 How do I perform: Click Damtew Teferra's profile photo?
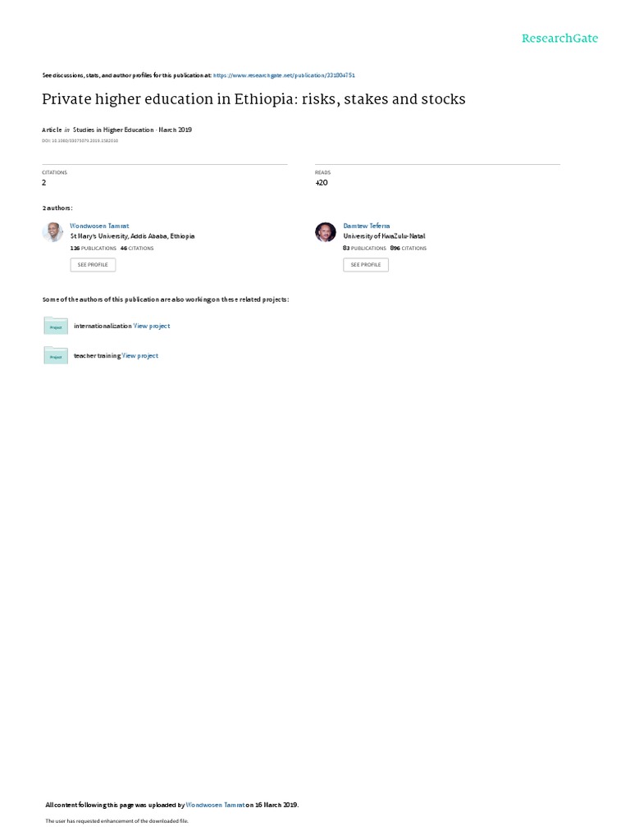click(x=325, y=232)
